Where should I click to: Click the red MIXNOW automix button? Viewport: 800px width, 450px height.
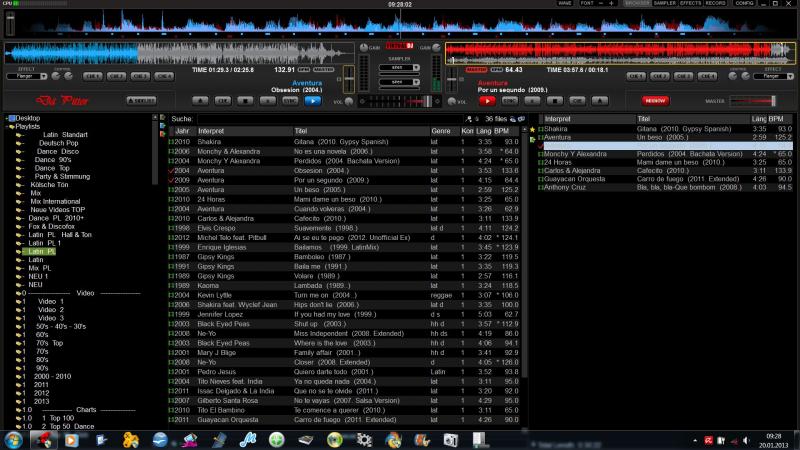point(655,101)
